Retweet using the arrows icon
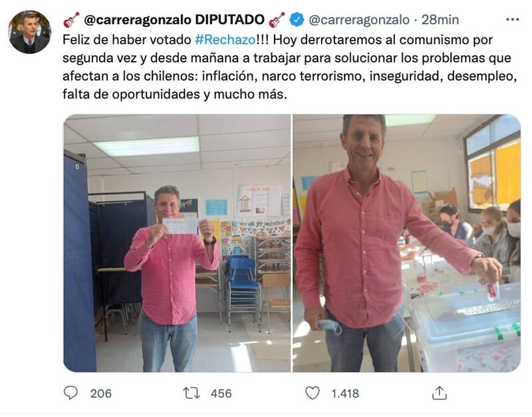This screenshot has width=532, height=417. [x=192, y=393]
